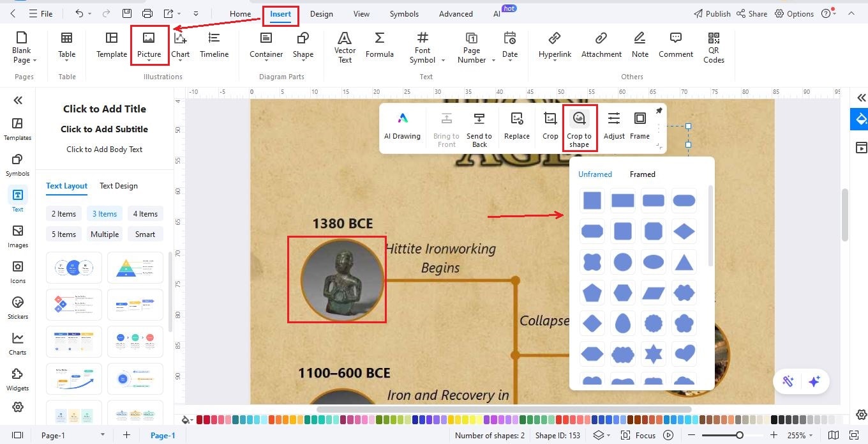Select the 3 Items text layout filter
This screenshot has width=868, height=444.
(x=104, y=213)
